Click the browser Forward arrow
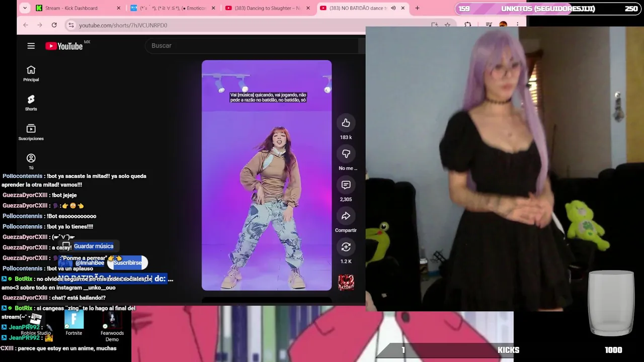The height and width of the screenshot is (362, 644). (39, 25)
